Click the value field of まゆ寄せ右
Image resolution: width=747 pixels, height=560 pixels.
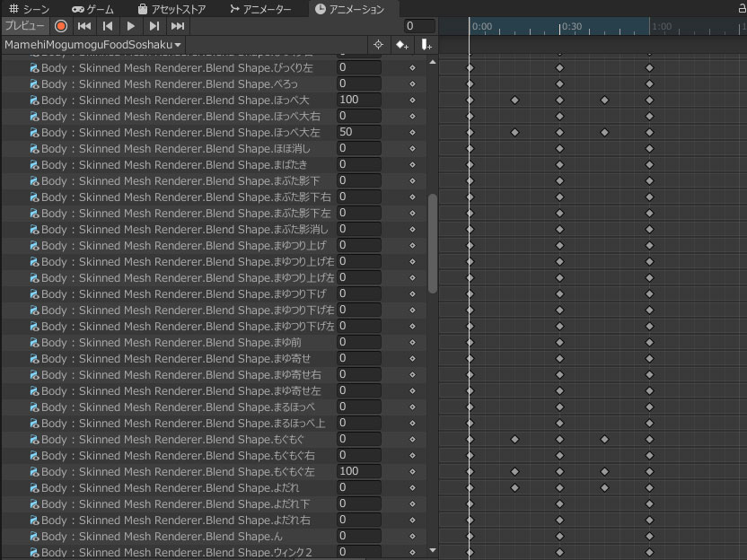click(359, 374)
